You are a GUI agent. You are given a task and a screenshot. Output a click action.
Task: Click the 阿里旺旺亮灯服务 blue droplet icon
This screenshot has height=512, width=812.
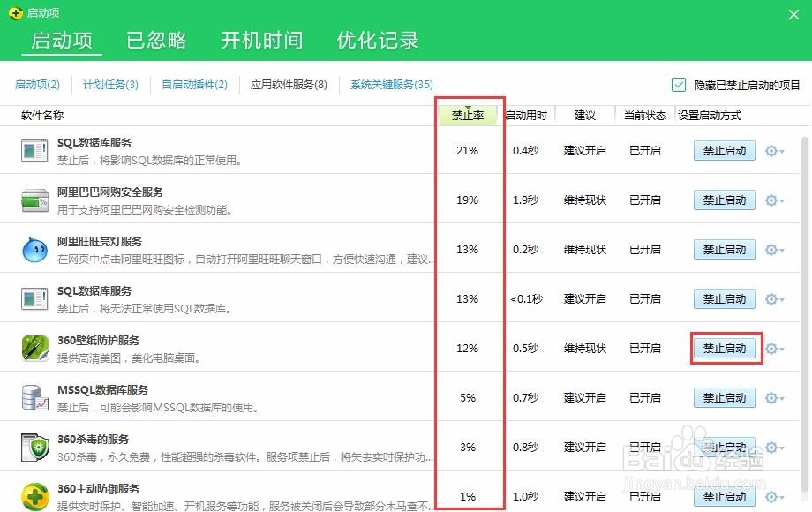[x=34, y=250]
